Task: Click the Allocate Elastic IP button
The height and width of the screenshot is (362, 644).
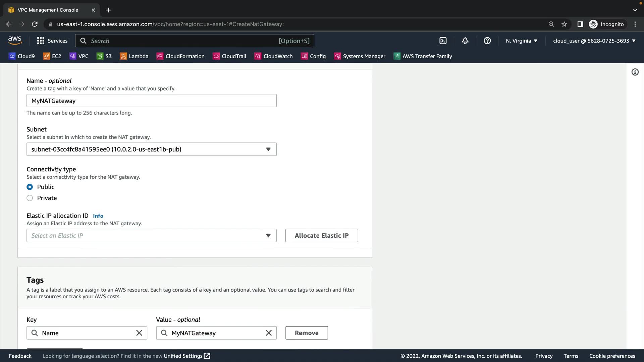Action: pos(321,236)
